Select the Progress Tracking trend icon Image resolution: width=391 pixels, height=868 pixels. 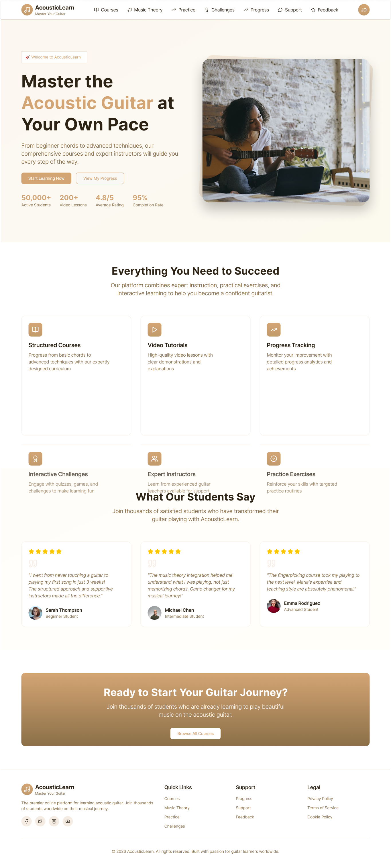click(x=274, y=330)
